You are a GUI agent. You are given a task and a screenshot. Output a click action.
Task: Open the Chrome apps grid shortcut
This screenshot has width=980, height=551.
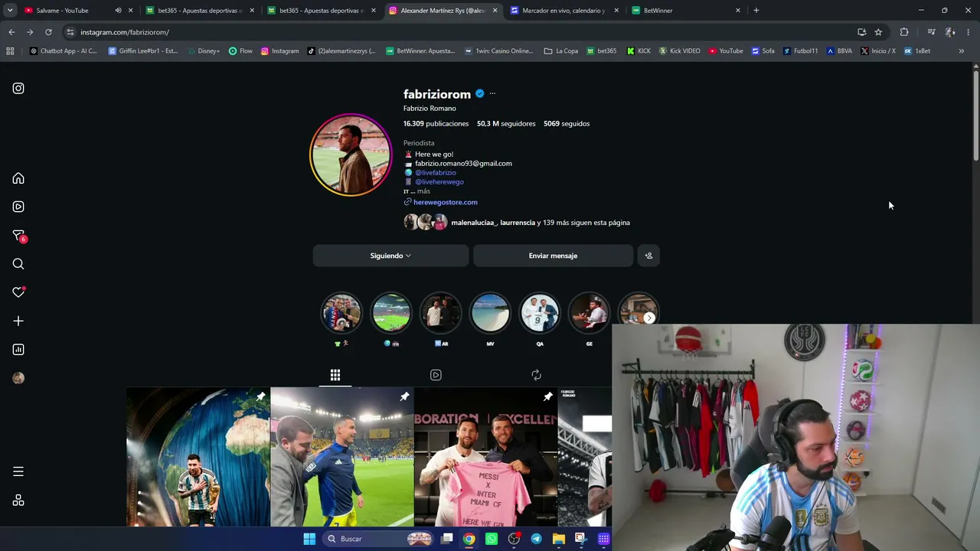10,51
